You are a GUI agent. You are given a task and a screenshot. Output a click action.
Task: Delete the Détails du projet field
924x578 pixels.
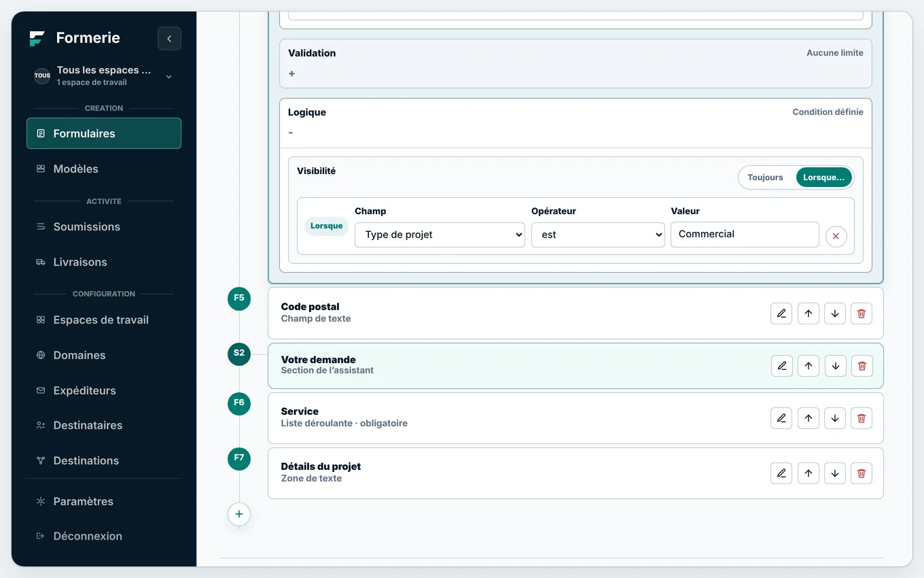[x=861, y=473]
